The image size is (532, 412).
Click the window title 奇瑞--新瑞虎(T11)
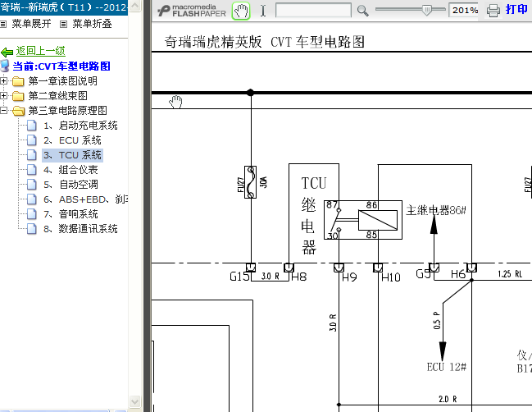[64, 7]
